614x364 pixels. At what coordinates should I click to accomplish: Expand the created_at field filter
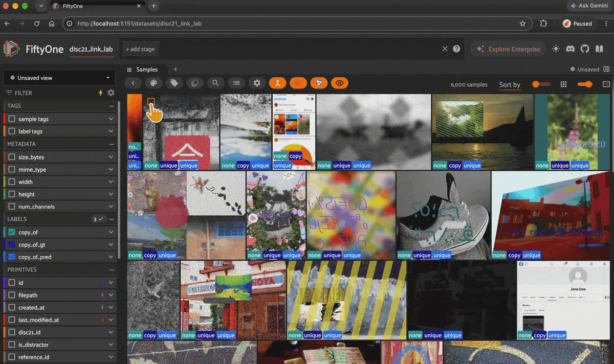point(111,308)
